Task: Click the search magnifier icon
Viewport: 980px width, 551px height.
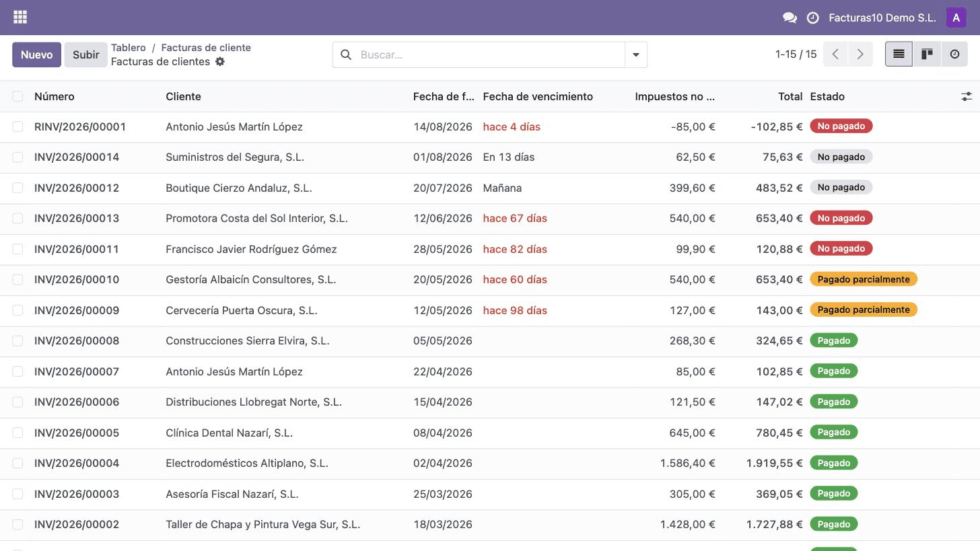Action: [x=346, y=54]
